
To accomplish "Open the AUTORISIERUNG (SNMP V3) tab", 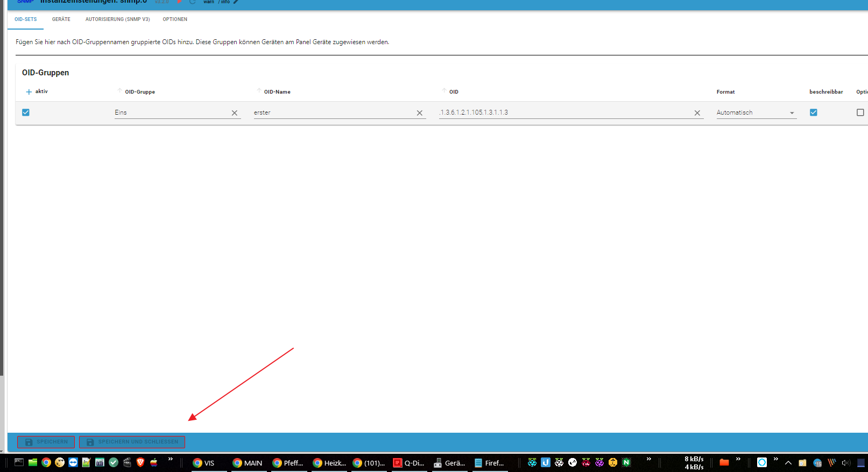I will [x=118, y=19].
